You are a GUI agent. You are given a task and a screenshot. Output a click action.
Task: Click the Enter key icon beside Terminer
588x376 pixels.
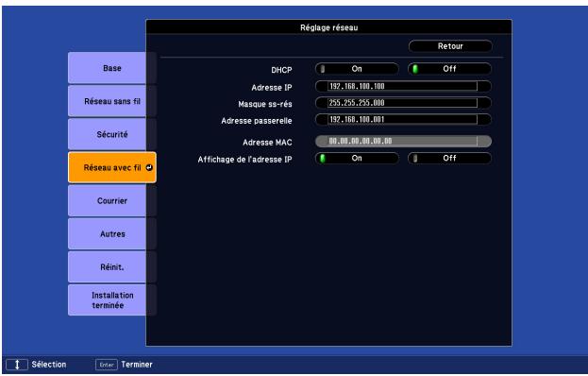tap(107, 365)
